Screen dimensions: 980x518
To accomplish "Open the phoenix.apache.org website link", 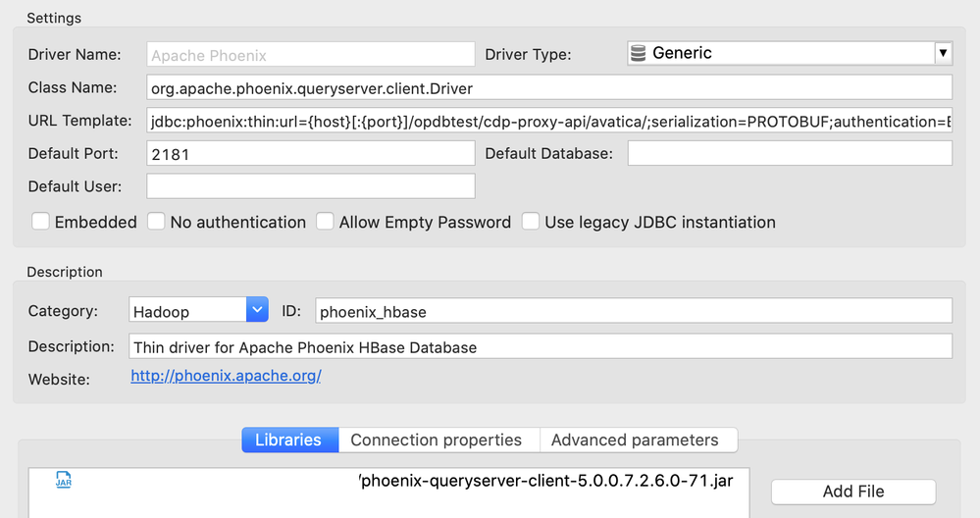I will coord(226,376).
